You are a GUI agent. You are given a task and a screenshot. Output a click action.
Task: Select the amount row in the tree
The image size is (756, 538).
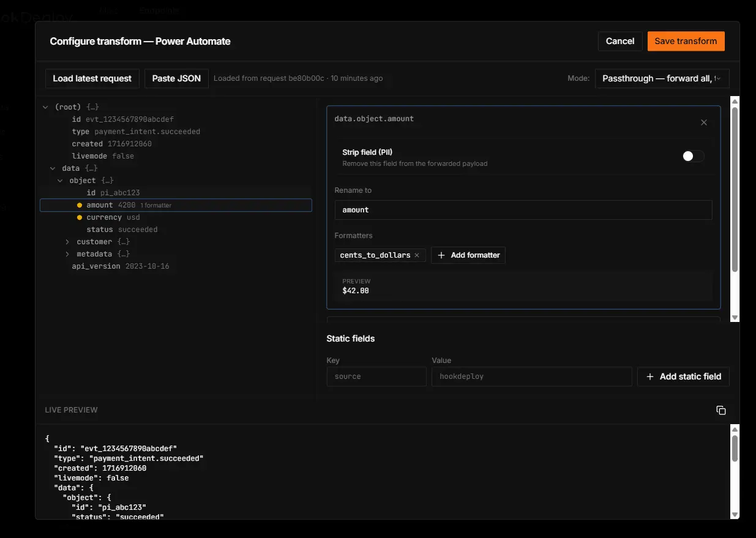pos(176,205)
